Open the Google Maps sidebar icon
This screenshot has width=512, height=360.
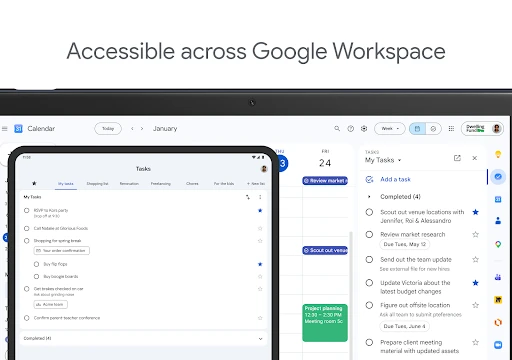click(498, 244)
